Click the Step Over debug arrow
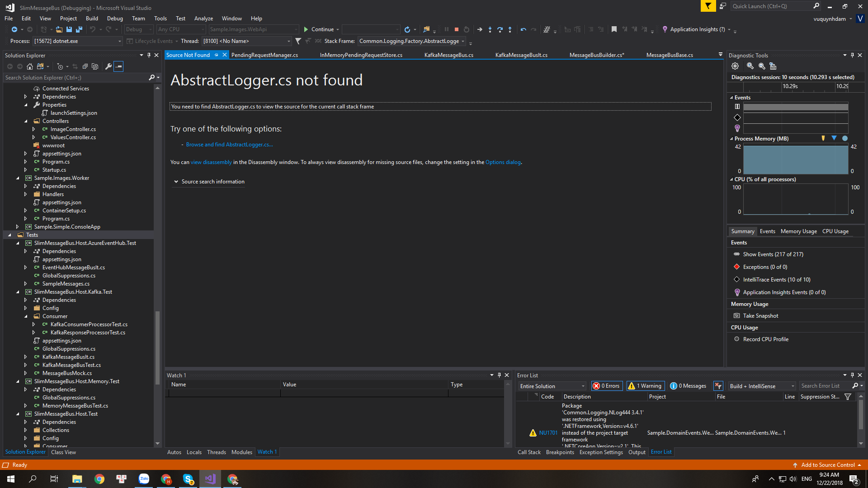This screenshot has height=488, width=868. 500,29
